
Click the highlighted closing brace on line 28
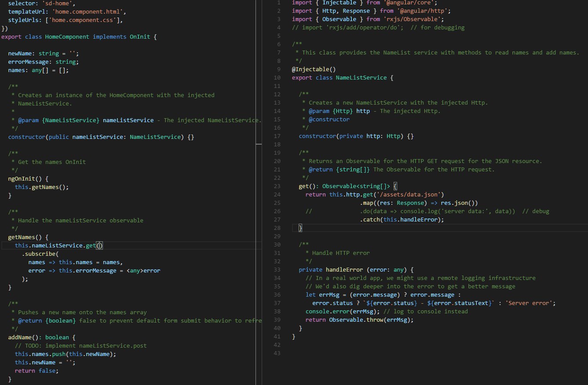pyautogui.click(x=300, y=228)
